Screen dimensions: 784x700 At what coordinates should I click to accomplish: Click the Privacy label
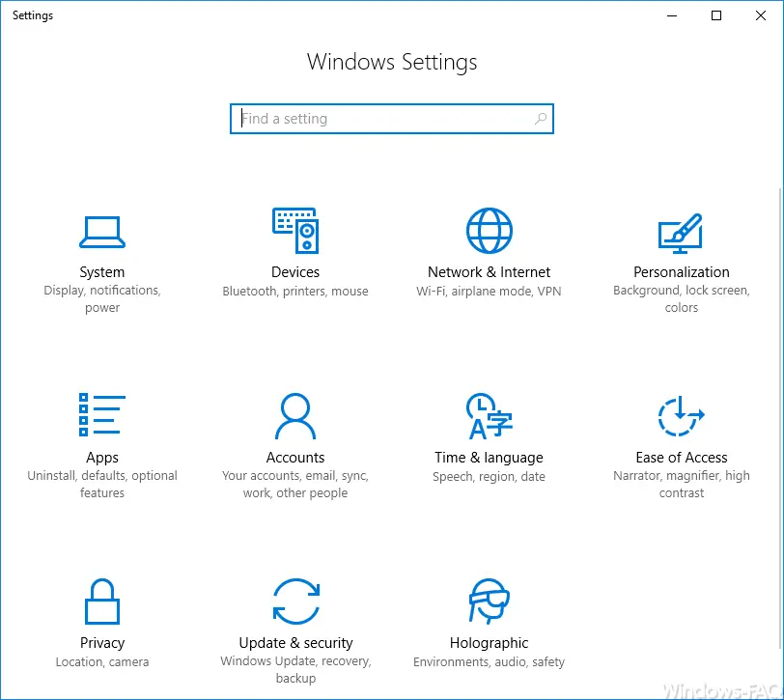point(102,643)
